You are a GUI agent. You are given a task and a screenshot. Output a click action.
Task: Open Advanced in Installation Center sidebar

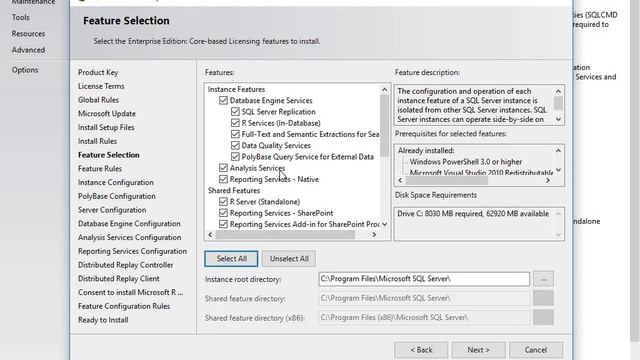28,50
